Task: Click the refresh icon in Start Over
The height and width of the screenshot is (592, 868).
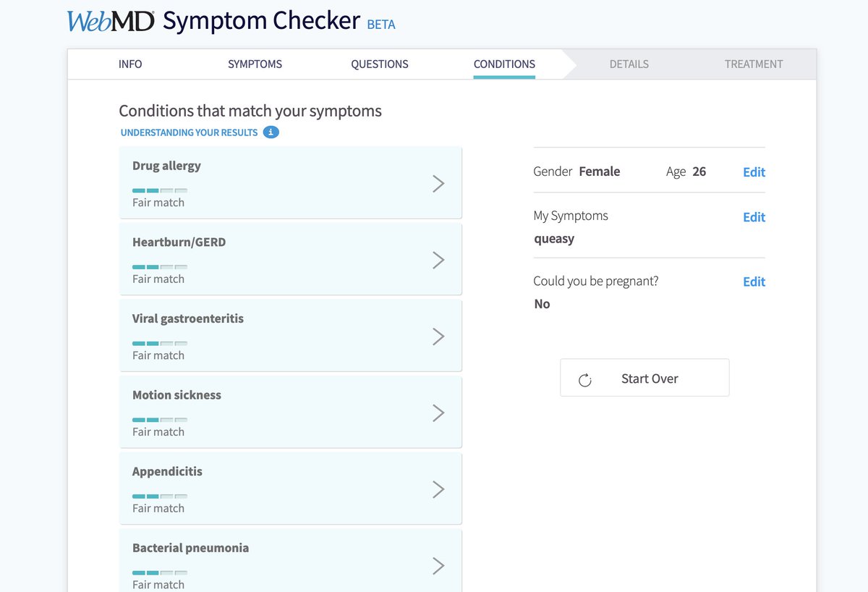Action: pos(585,380)
